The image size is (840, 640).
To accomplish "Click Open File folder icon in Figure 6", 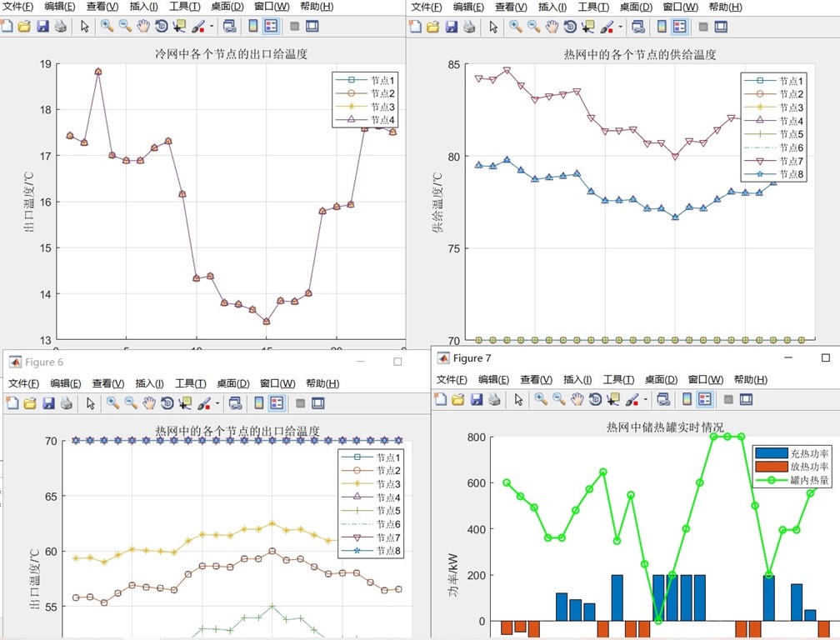I will [30, 402].
